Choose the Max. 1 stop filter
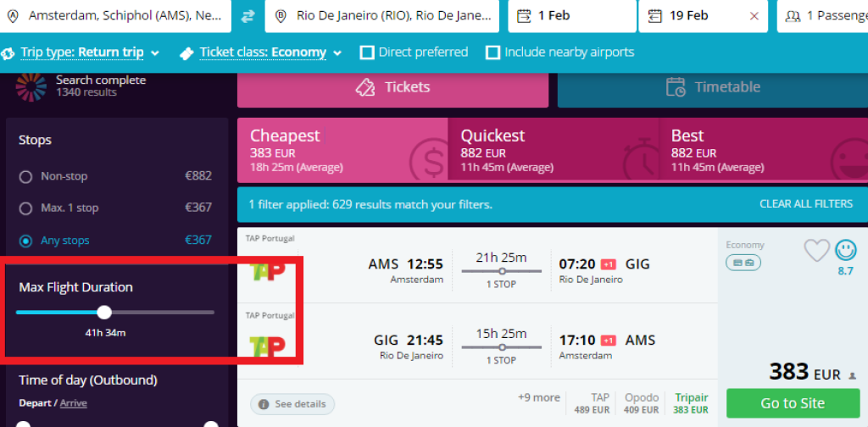This screenshot has width=868, height=427. tap(25, 208)
